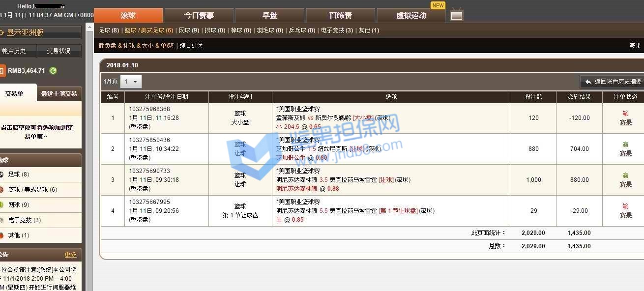
Task: Click the 帐户历史 button
Action: [18, 51]
